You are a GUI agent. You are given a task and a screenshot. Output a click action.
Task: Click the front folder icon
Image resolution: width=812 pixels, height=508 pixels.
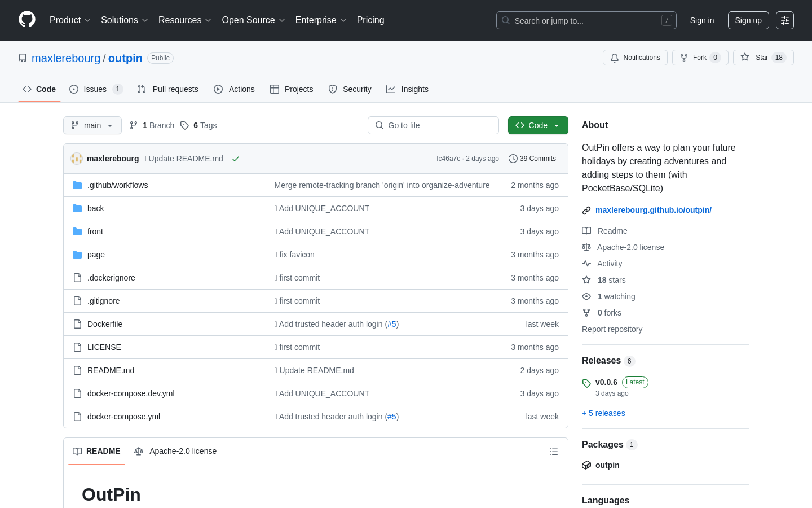pyautogui.click(x=77, y=231)
